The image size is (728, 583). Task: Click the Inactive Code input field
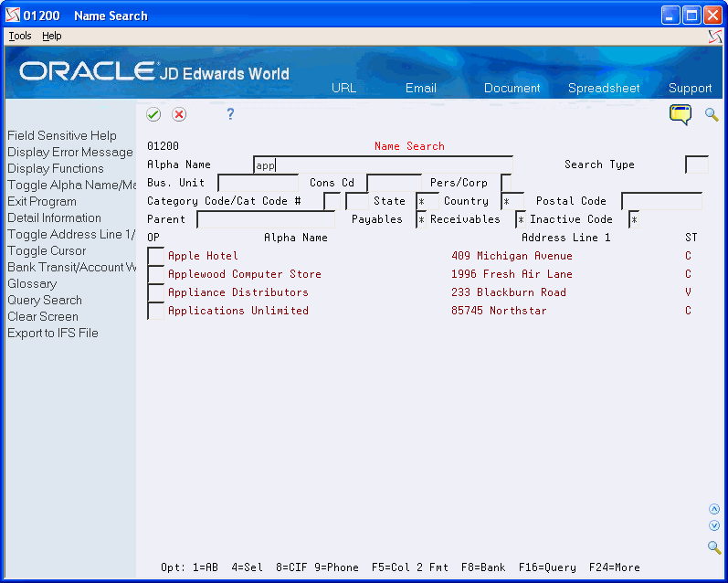(634, 219)
